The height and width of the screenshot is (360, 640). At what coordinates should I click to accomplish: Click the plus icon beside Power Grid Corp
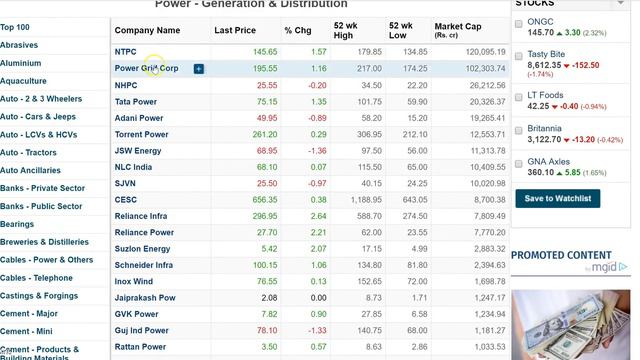click(x=199, y=69)
